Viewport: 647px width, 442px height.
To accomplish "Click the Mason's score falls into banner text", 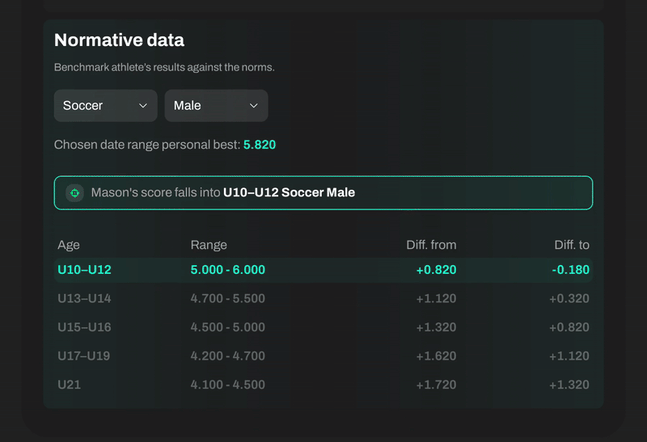I will pos(222,193).
